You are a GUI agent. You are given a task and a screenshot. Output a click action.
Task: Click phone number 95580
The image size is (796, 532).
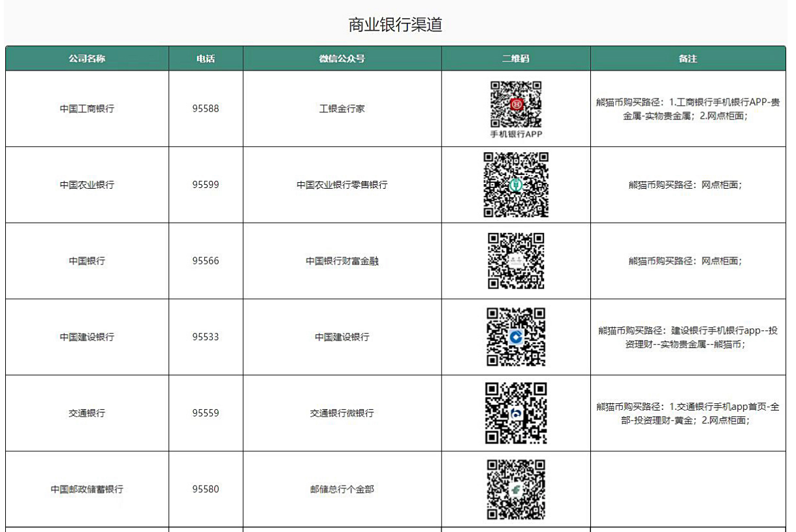point(206,489)
